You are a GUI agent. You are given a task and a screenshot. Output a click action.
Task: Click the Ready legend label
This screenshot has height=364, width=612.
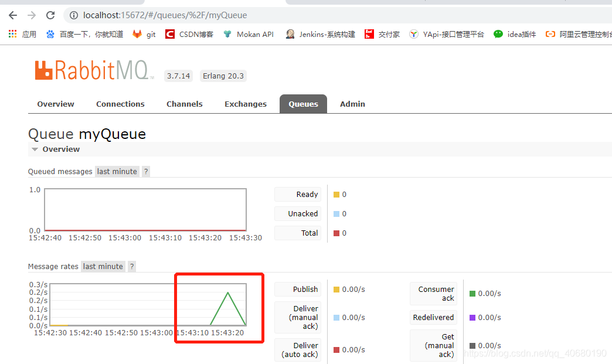point(298,194)
